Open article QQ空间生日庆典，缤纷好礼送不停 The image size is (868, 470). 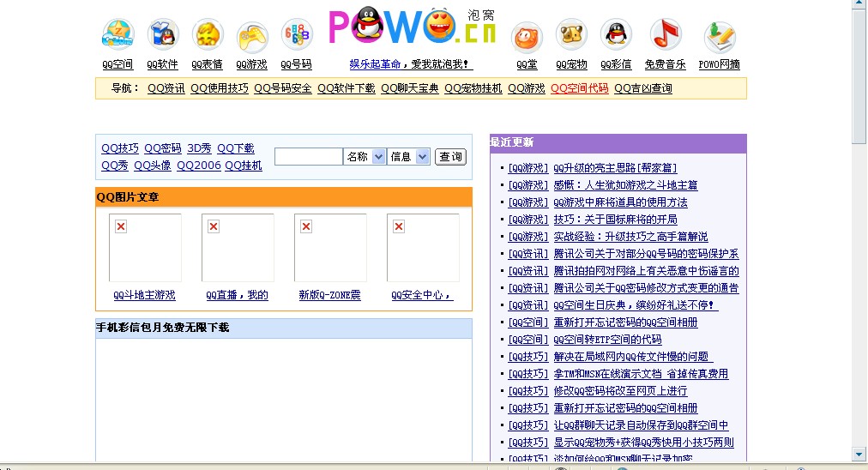pyautogui.click(x=636, y=305)
